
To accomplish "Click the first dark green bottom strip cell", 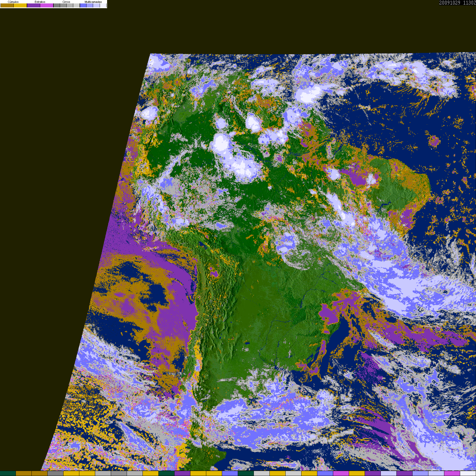I will [x=8, y=473].
